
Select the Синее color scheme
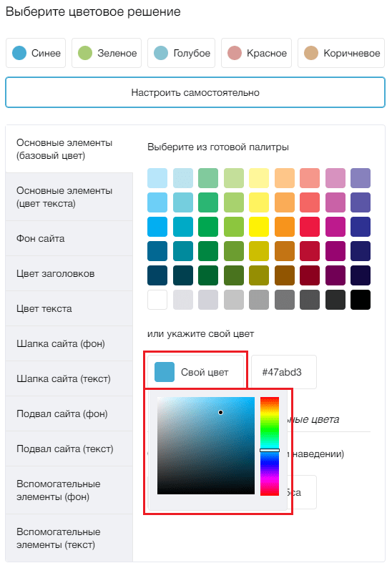(x=36, y=53)
